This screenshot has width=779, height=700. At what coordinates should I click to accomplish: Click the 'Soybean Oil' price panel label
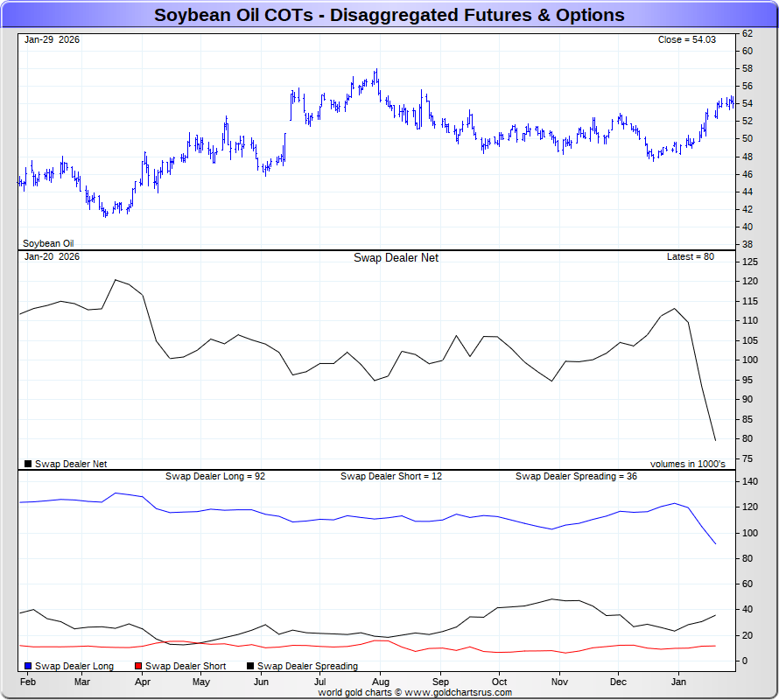(x=49, y=244)
